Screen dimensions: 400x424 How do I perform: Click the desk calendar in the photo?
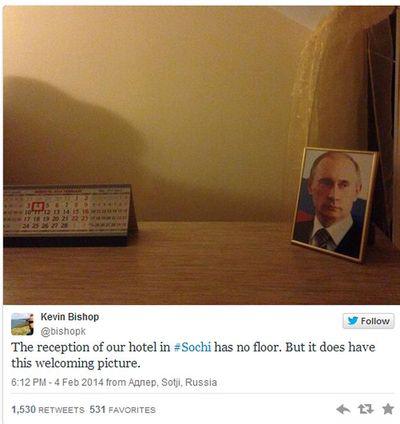click(x=69, y=215)
